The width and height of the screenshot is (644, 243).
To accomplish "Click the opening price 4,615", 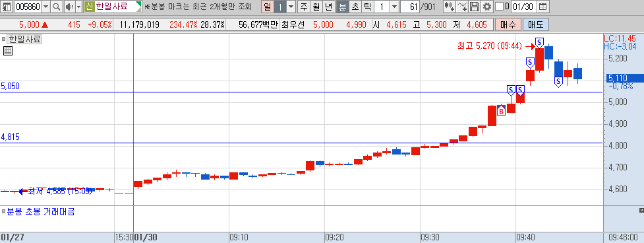I will (x=395, y=25).
